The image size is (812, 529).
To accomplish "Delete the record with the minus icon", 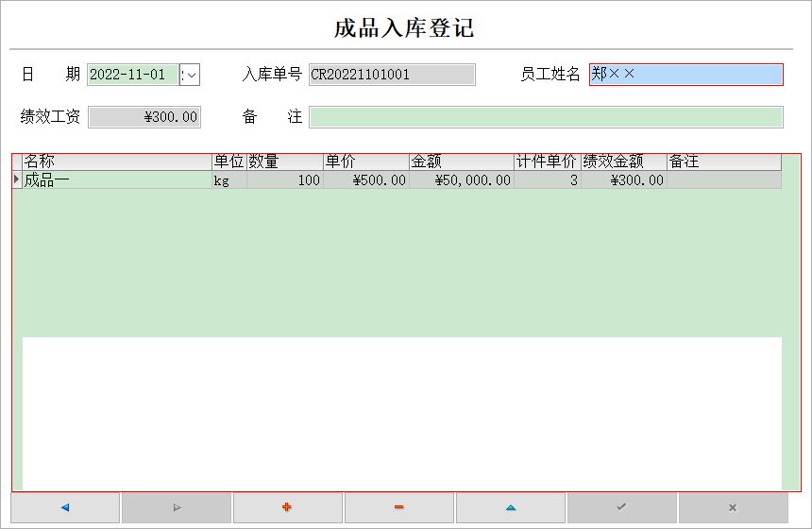I will 398,507.
